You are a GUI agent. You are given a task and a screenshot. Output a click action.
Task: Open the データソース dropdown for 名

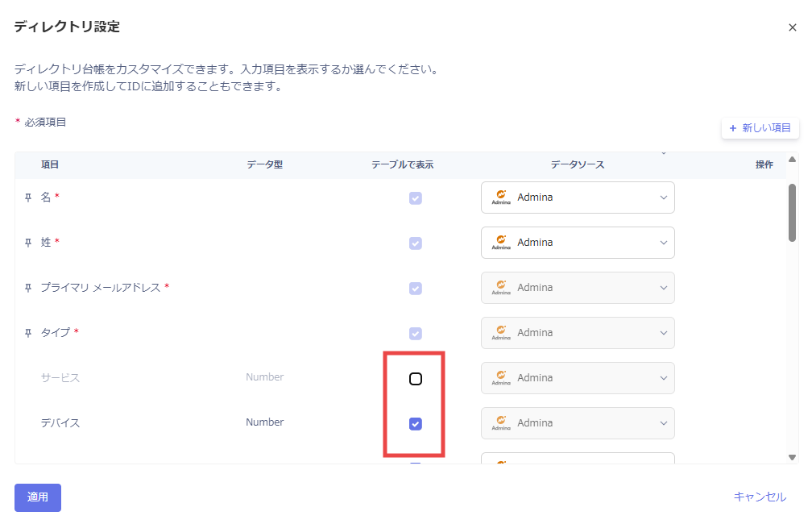pos(578,198)
